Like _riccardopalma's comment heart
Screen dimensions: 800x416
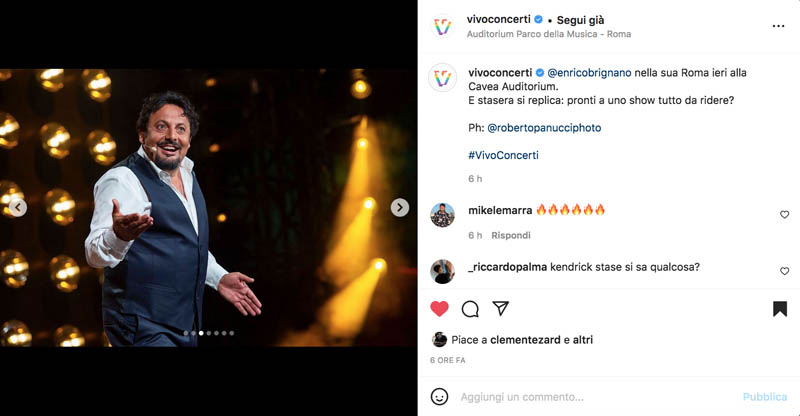click(x=784, y=271)
